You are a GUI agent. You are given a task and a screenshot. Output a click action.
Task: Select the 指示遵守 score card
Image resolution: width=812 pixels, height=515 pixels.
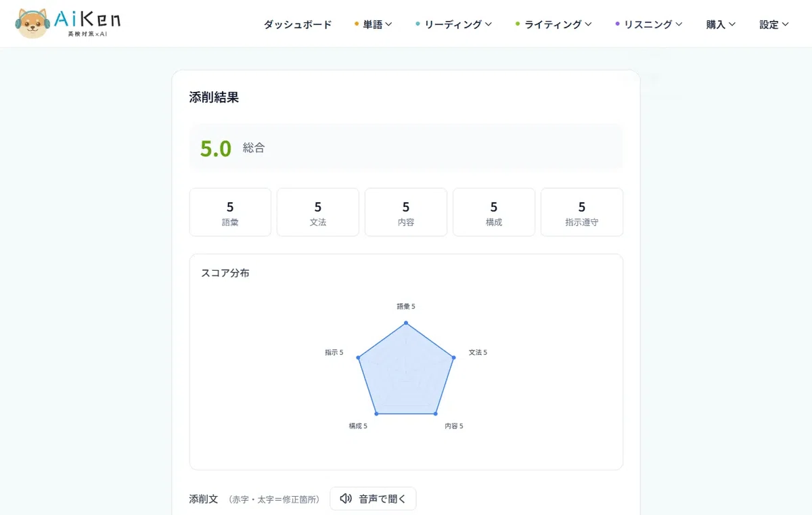(x=582, y=212)
